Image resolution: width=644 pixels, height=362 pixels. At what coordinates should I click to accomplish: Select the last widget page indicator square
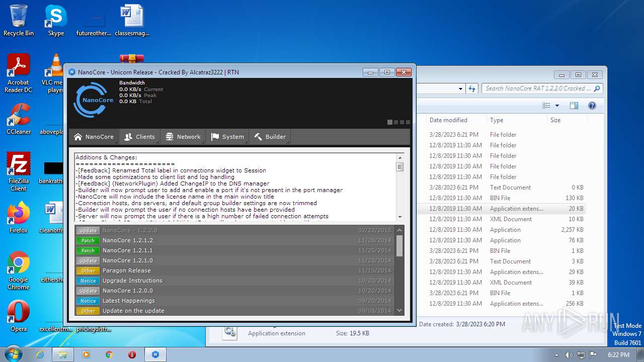[x=408, y=122]
